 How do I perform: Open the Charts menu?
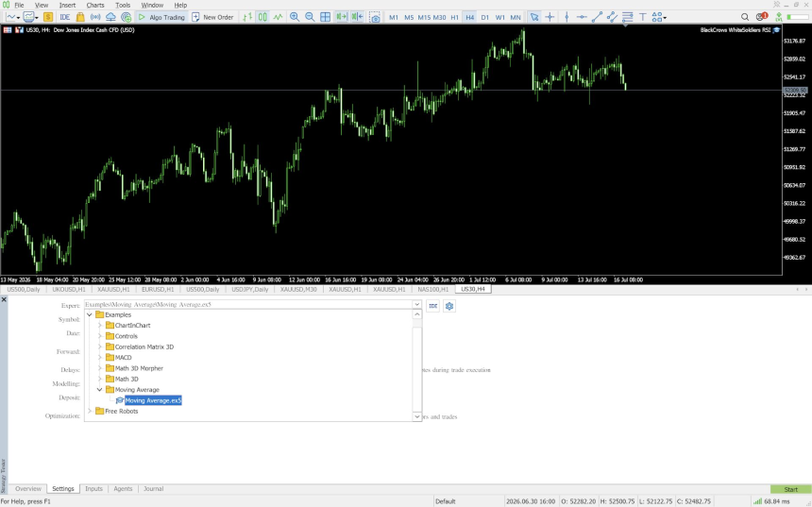[95, 5]
